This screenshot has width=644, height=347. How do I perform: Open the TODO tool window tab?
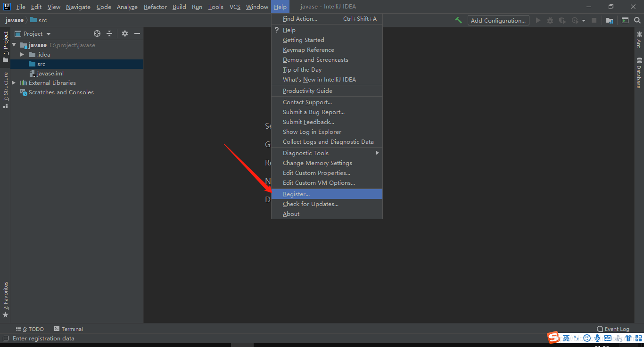point(30,329)
